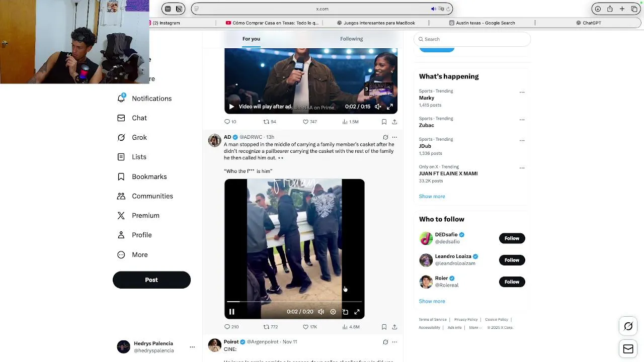Open Grok from the sidebar
This screenshot has width=644, height=362.
click(132, 137)
